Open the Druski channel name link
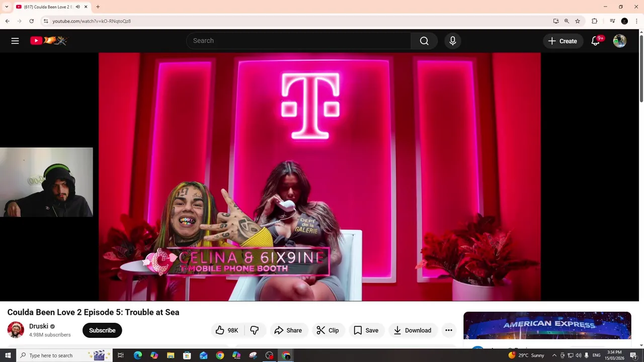 pos(39,326)
